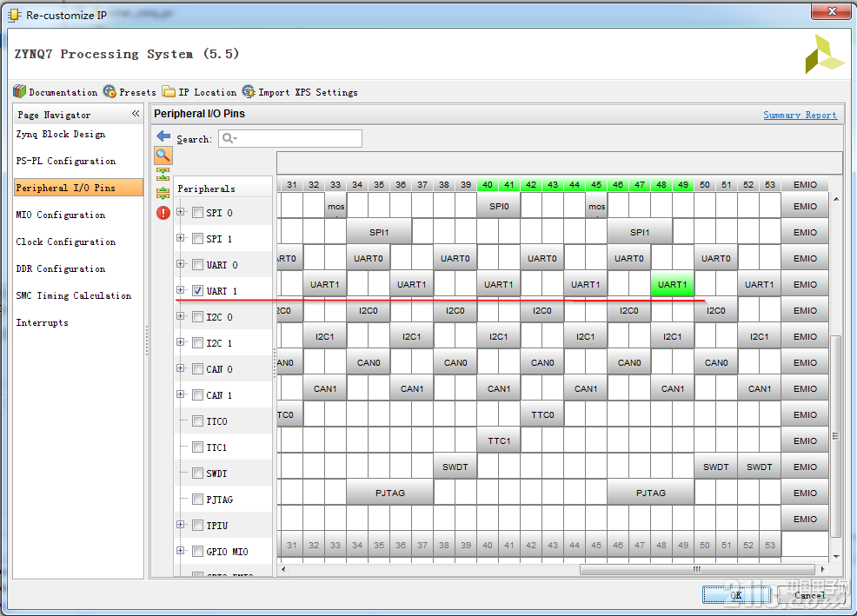
Task: Check the GPIO MIO checkbox
Action: (x=198, y=552)
